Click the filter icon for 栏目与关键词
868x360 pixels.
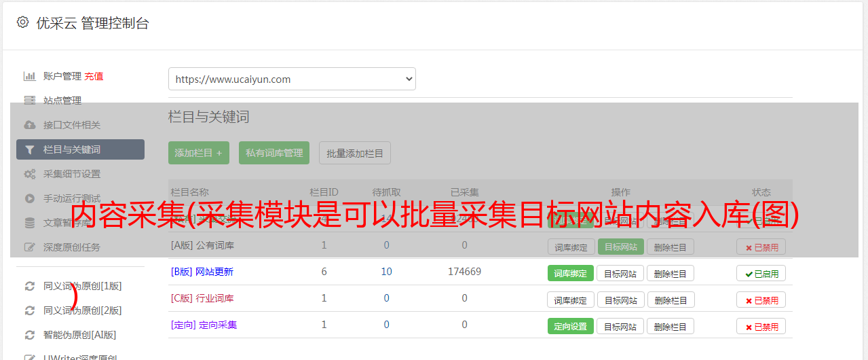tap(30, 149)
